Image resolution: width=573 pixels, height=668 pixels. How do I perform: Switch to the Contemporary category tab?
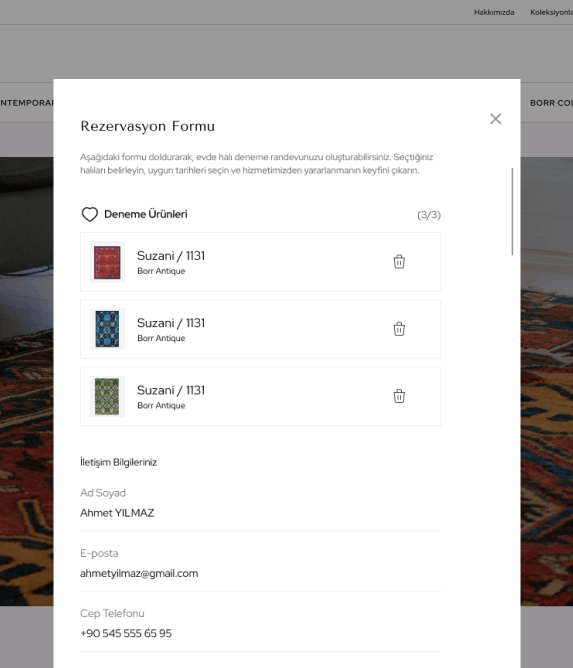tap(26, 103)
